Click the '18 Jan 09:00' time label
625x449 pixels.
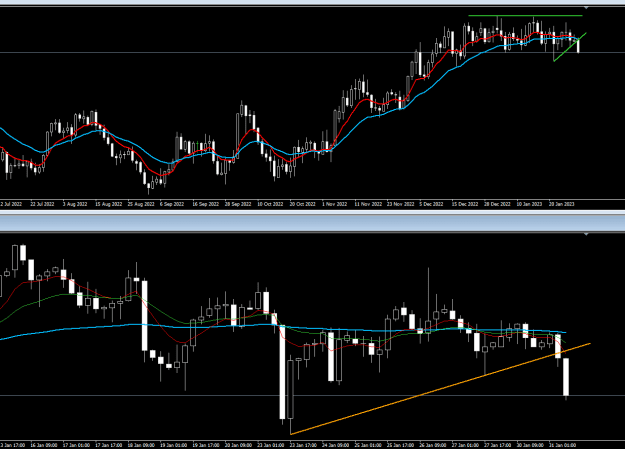click(x=141, y=445)
